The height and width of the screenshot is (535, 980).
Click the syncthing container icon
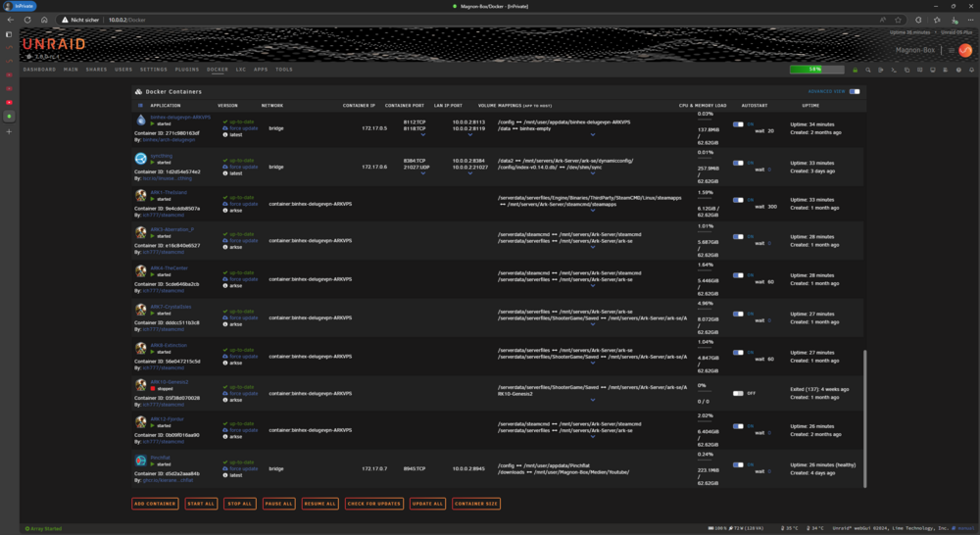[140, 159]
